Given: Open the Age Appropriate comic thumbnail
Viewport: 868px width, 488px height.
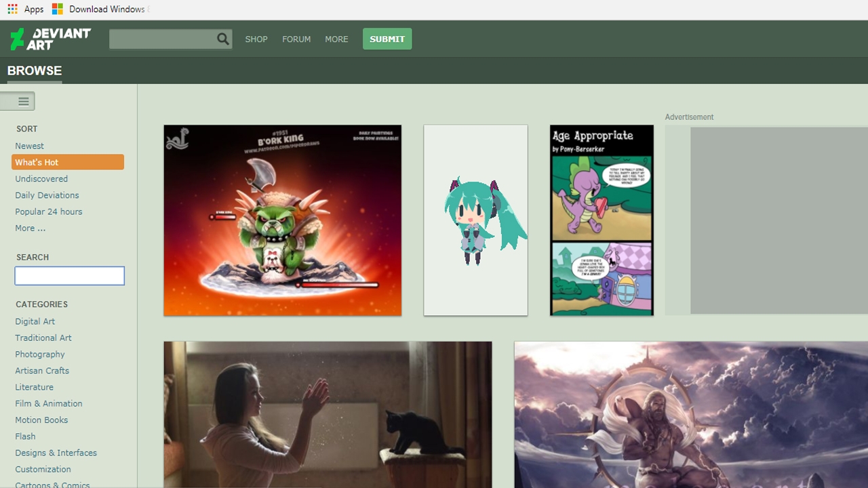Looking at the screenshot, I should coord(601,220).
